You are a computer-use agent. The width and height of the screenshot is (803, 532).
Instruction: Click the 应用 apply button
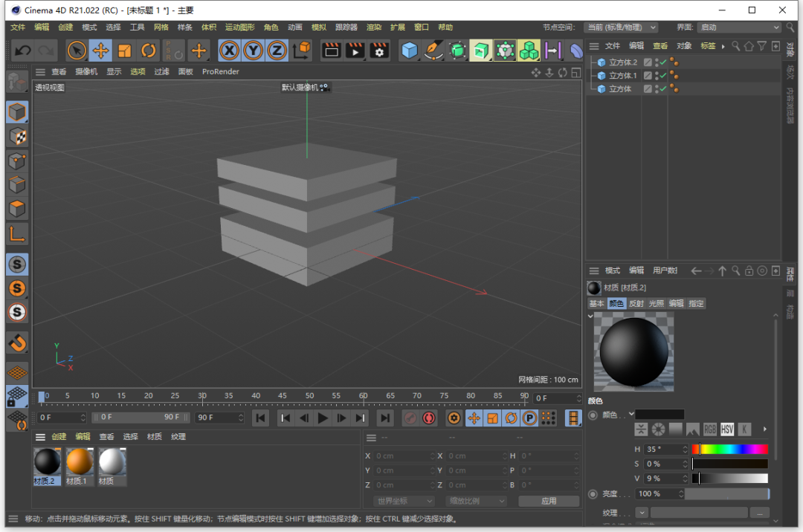[x=549, y=501]
